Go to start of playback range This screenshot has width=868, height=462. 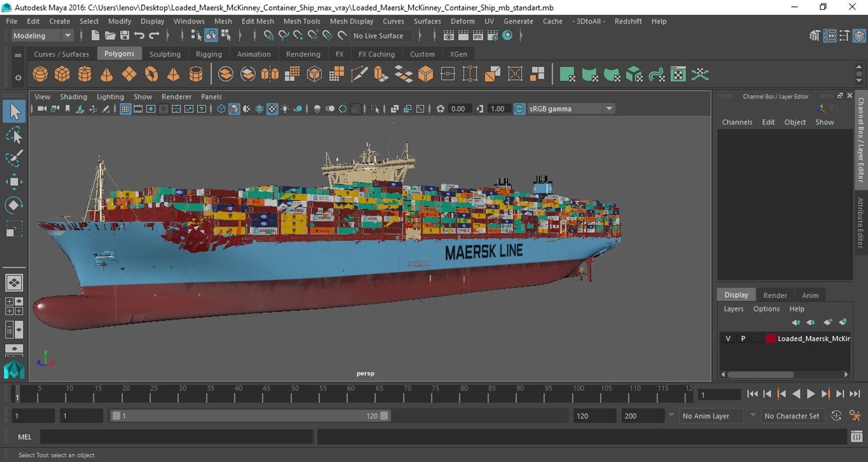pos(752,394)
